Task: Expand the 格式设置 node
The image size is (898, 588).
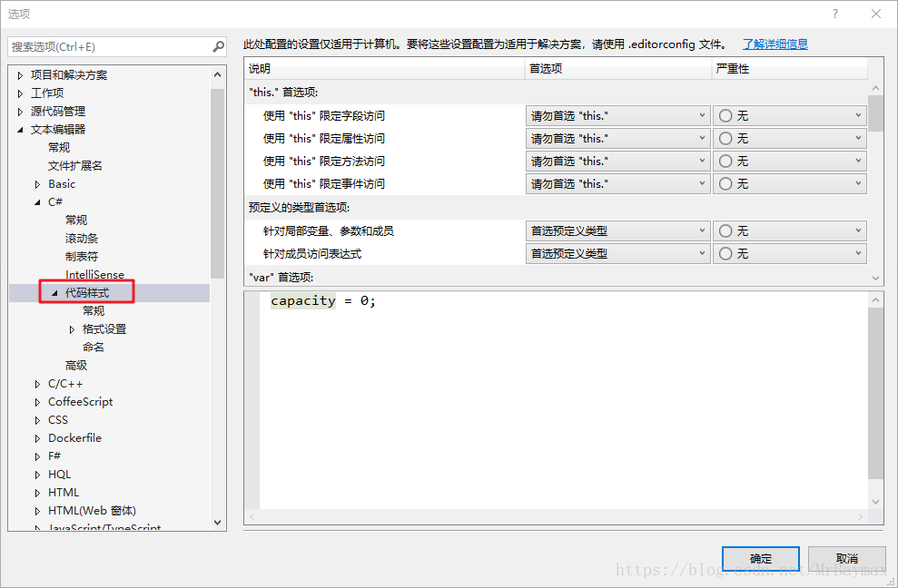Action: click(72, 329)
